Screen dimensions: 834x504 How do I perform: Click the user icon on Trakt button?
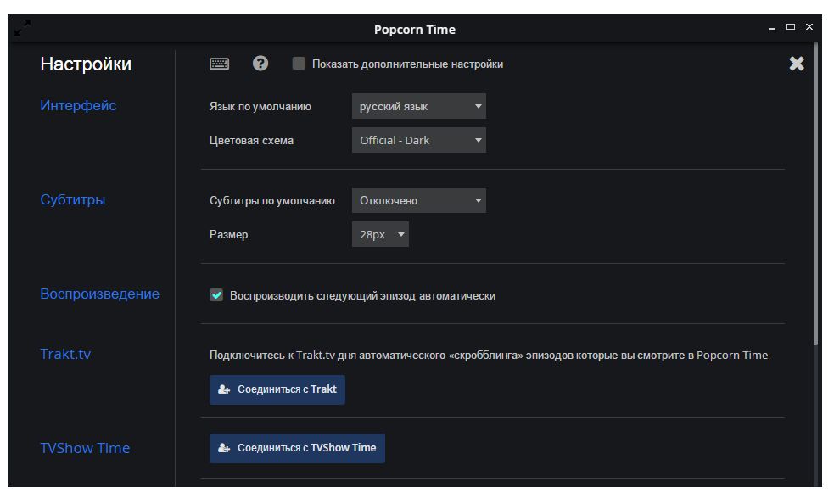pos(224,389)
